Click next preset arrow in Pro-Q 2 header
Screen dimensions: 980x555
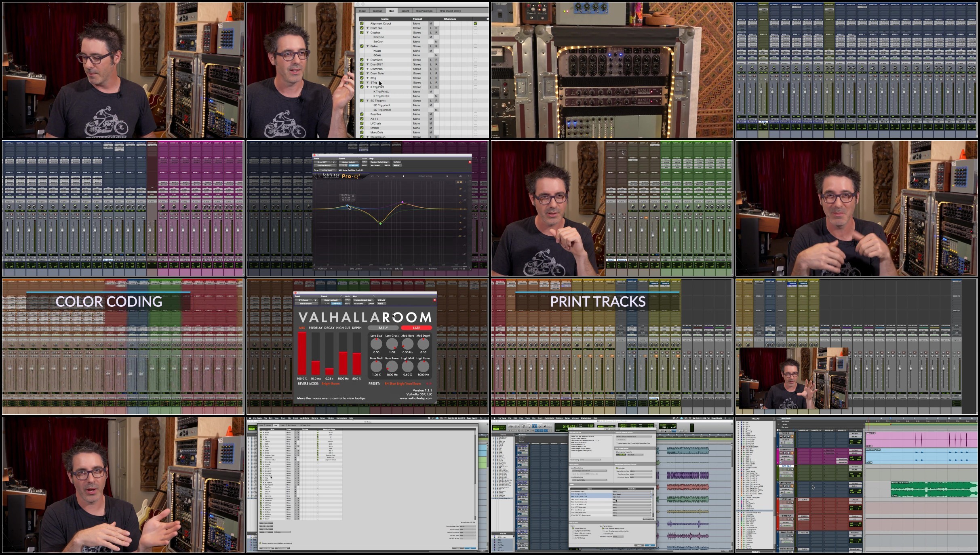pyautogui.click(x=447, y=176)
